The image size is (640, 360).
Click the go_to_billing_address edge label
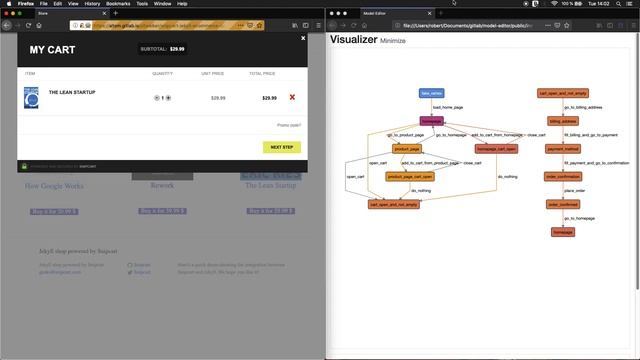click(583, 107)
